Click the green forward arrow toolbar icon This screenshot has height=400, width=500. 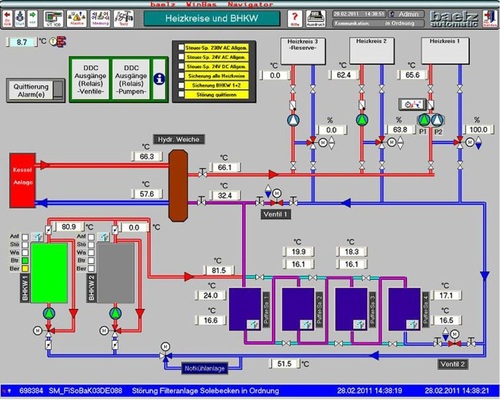click(x=32, y=18)
